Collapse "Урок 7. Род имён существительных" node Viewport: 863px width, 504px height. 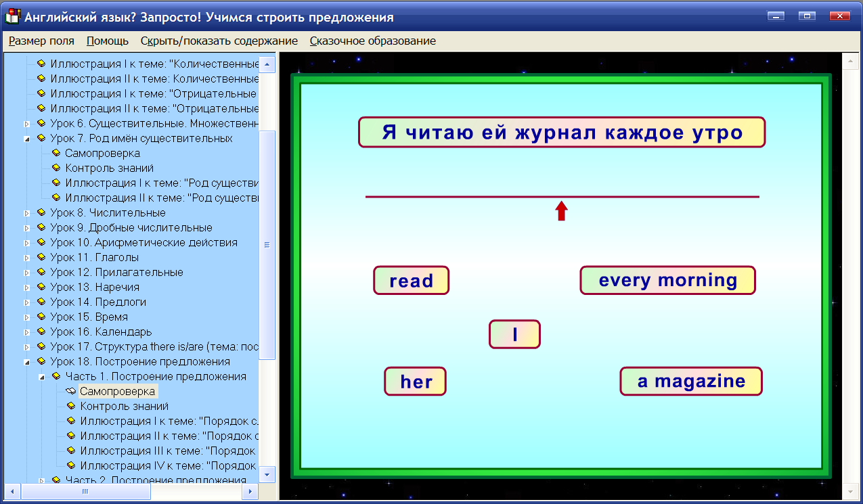coord(26,138)
